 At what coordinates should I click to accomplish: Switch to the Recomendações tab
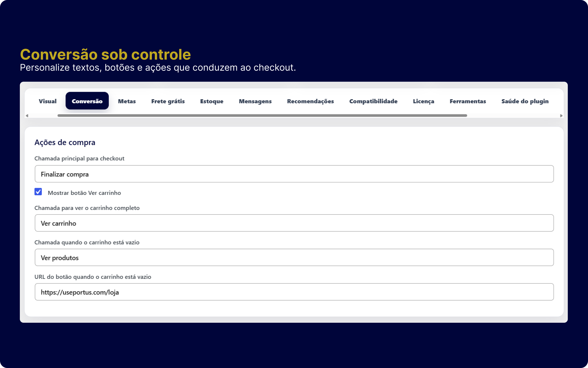tap(310, 101)
